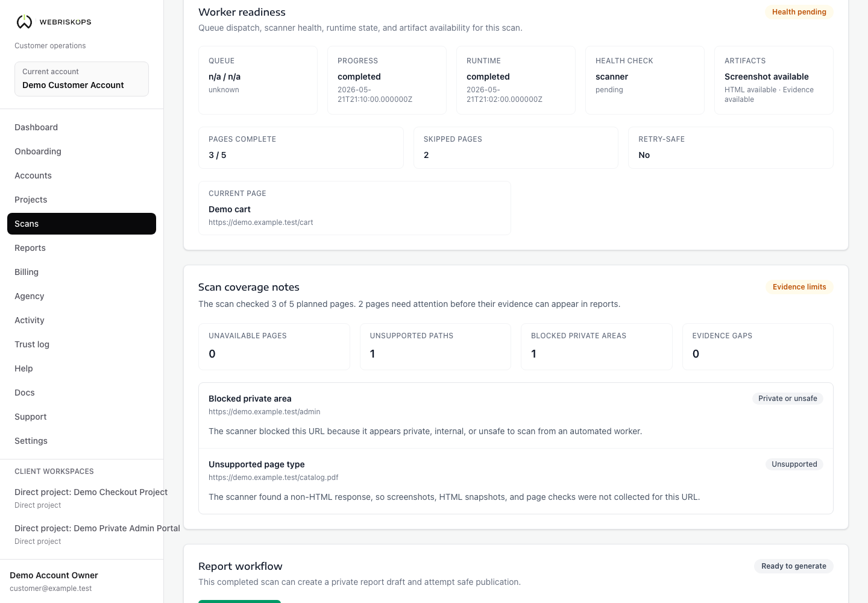Image resolution: width=868 pixels, height=603 pixels.
Task: Navigate to Projects
Action: [81, 200]
